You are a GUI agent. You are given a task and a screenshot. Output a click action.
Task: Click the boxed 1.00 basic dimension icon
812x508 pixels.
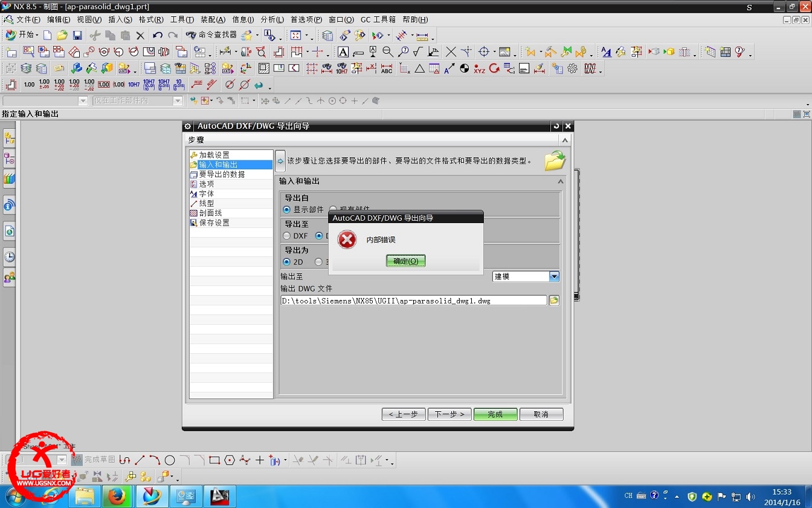(x=104, y=85)
